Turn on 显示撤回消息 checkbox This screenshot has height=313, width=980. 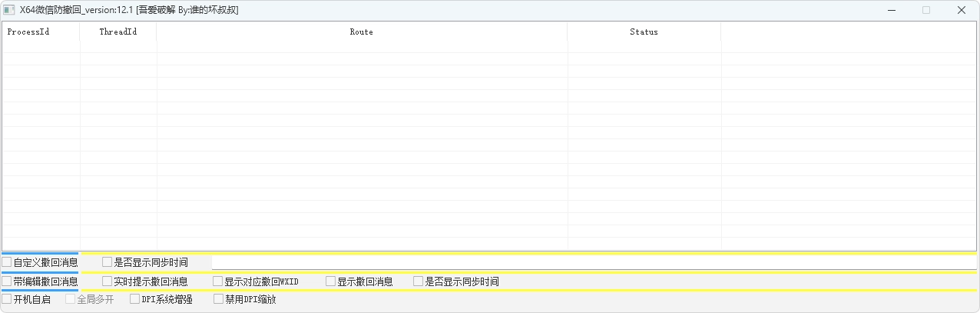point(359,281)
